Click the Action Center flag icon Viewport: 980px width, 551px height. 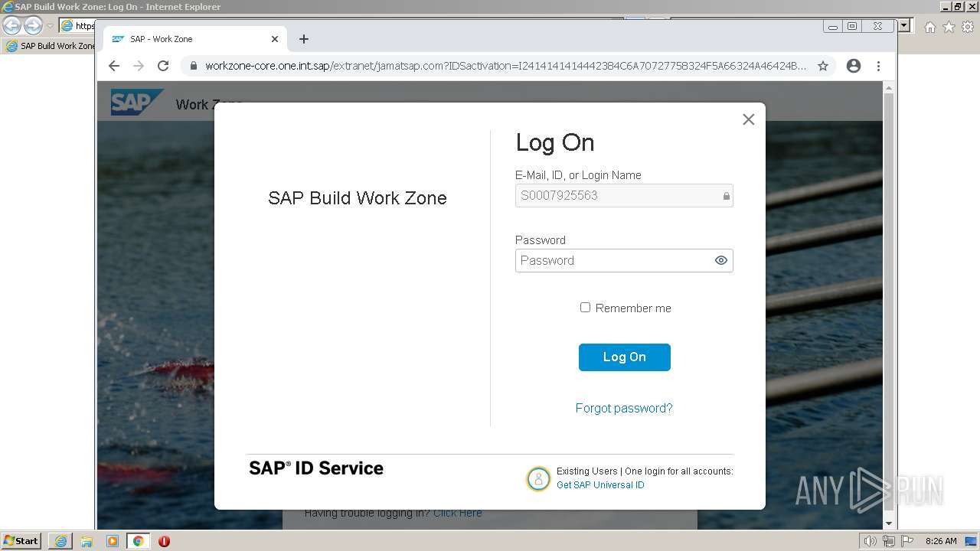pos(906,541)
